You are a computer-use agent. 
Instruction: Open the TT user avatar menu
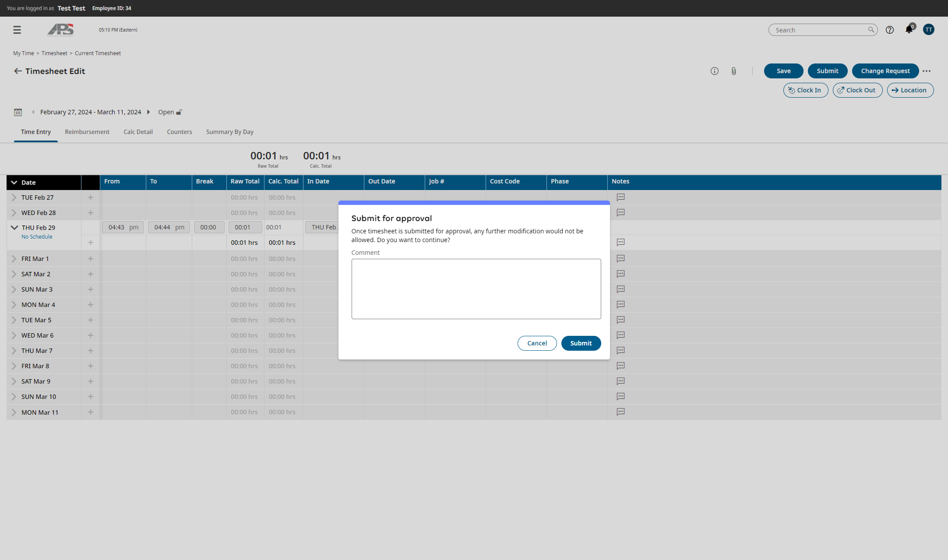coord(928,29)
